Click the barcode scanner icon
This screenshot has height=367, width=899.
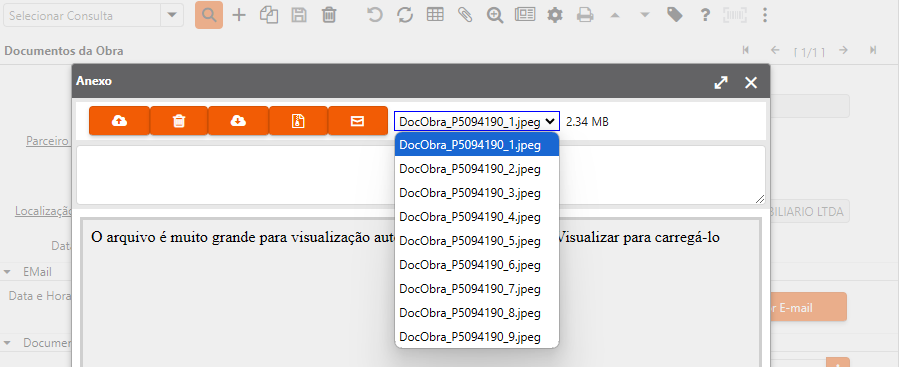(735, 15)
